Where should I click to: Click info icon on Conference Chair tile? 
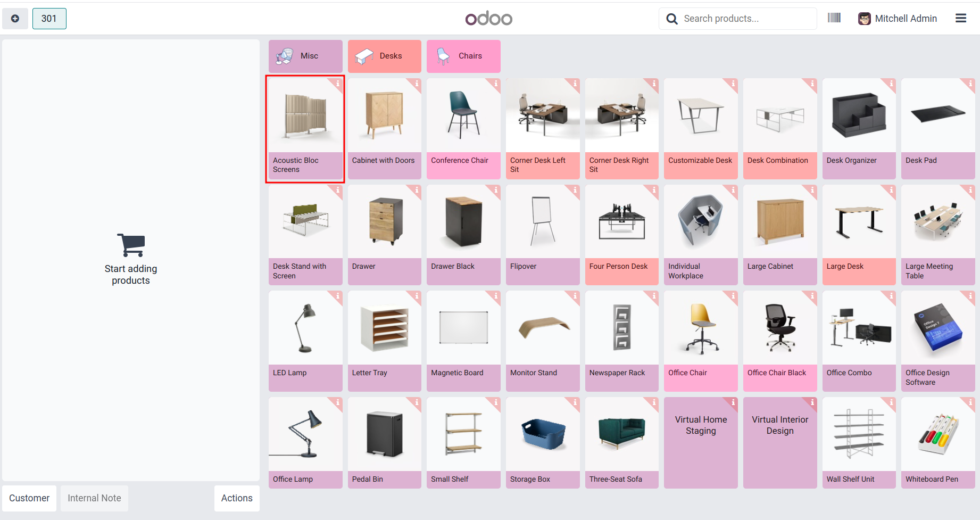496,84
